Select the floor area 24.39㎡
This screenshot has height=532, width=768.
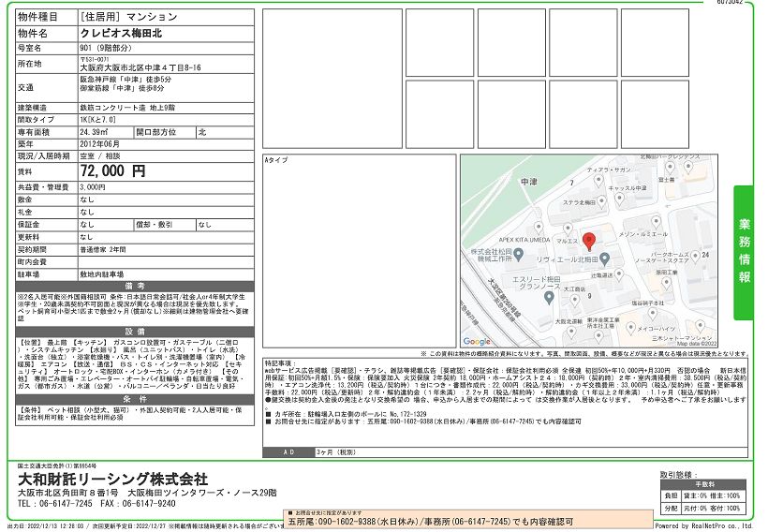click(95, 132)
